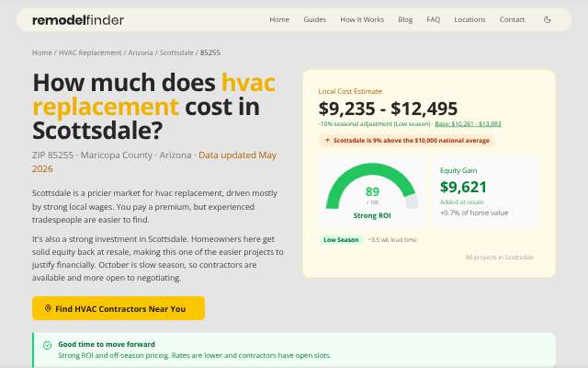Click the base price range link
The width and height of the screenshot is (588, 368).
468,124
